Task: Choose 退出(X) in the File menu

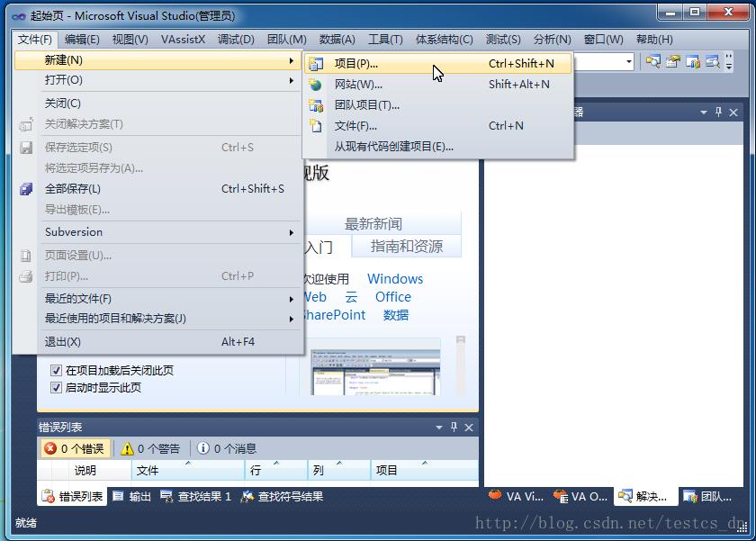Action: (158, 342)
